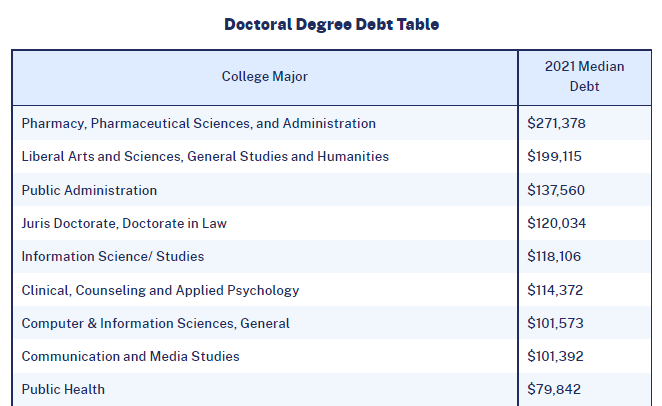662x406 pixels.
Task: Select Communication and Media Studies cell
Action: click(130, 356)
